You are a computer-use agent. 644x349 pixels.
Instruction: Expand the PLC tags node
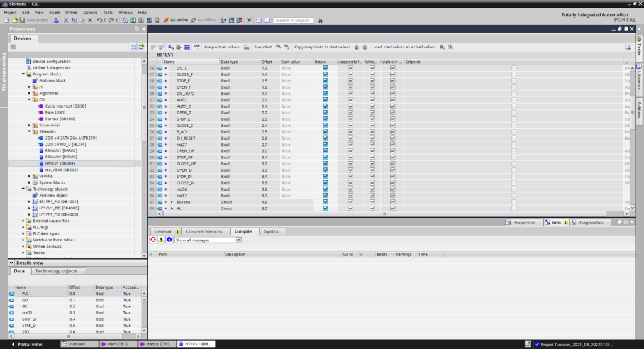pos(23,227)
